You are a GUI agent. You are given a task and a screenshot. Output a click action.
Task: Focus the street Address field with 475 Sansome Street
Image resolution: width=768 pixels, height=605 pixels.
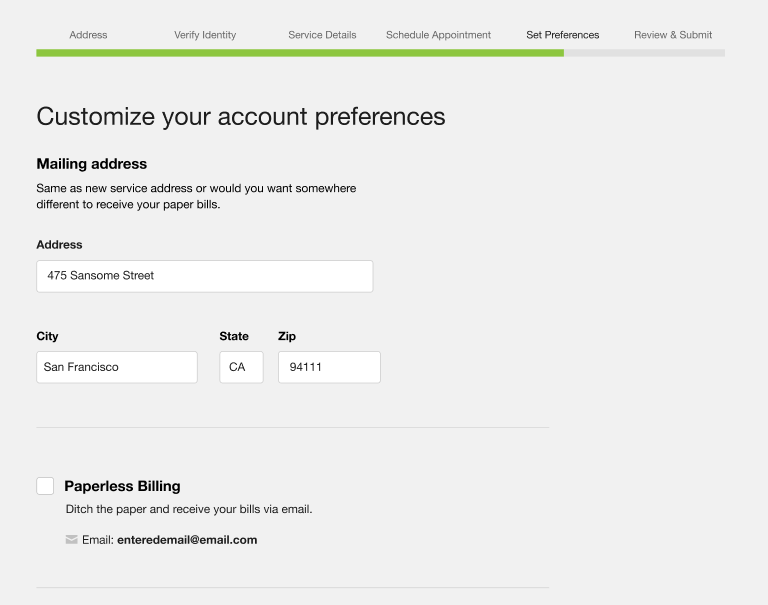[204, 276]
